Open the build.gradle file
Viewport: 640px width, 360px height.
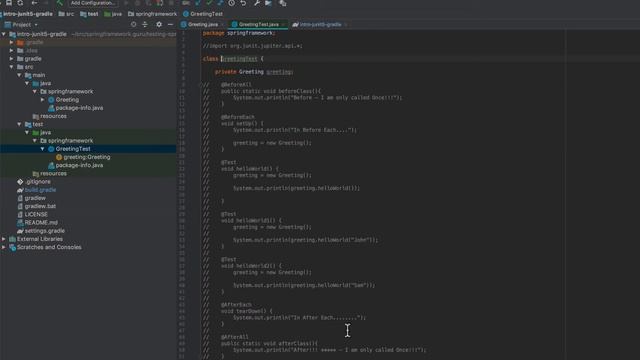(40, 190)
